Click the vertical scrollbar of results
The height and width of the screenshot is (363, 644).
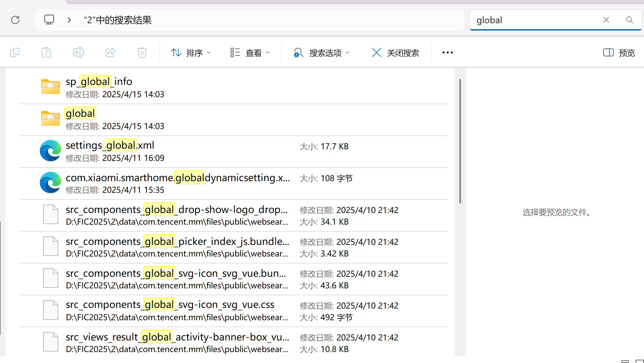pos(460,141)
